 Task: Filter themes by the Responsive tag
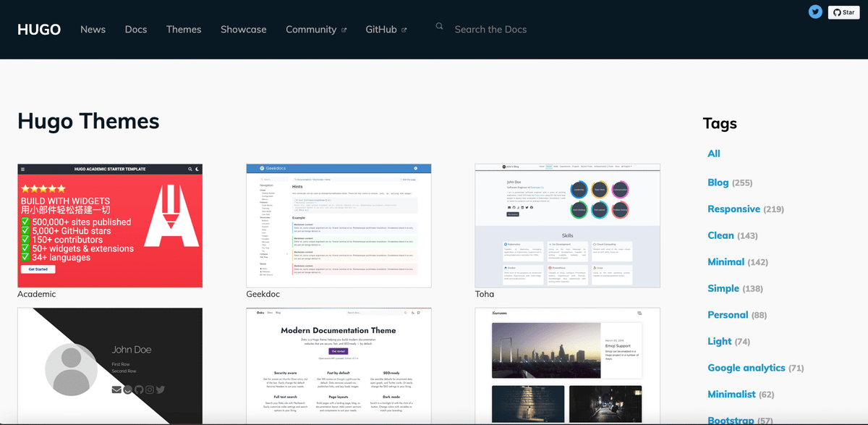(733, 209)
